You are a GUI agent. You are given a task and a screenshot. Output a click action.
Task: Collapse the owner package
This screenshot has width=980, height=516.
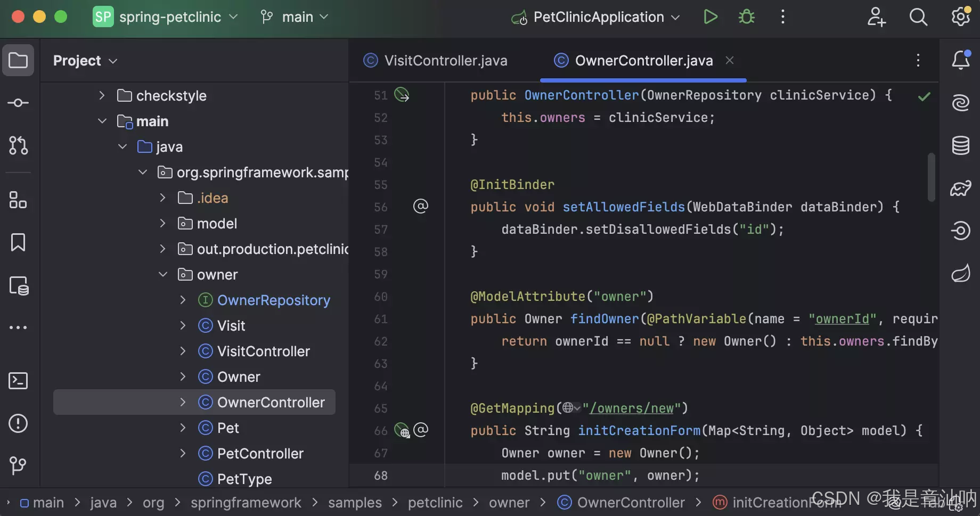(162, 274)
